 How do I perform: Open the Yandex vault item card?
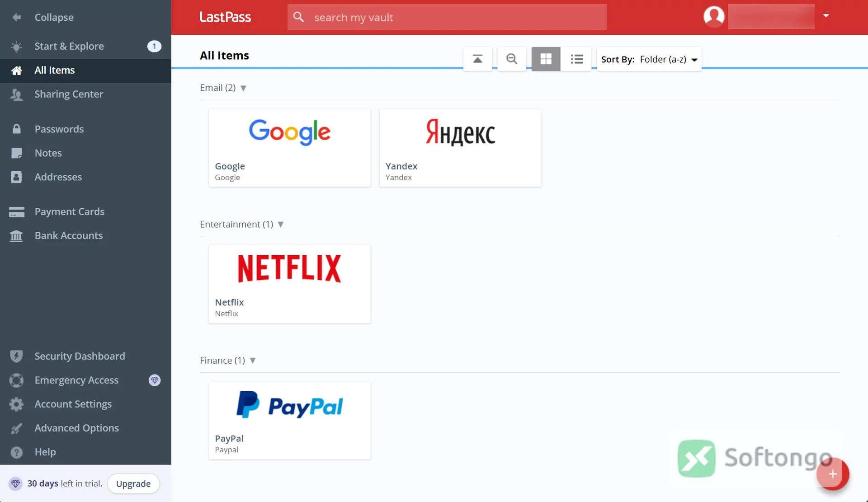coord(460,148)
